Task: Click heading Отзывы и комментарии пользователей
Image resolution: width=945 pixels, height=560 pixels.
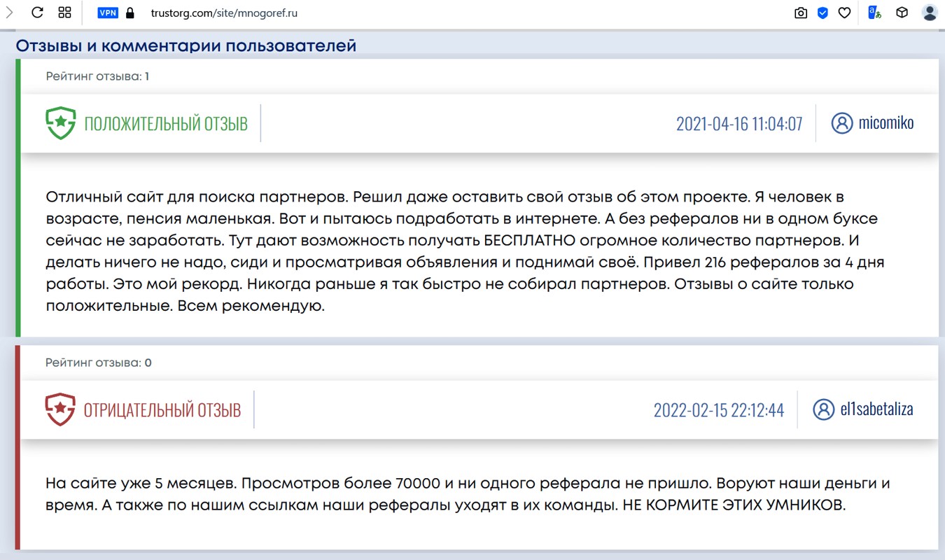Action: coord(186,45)
